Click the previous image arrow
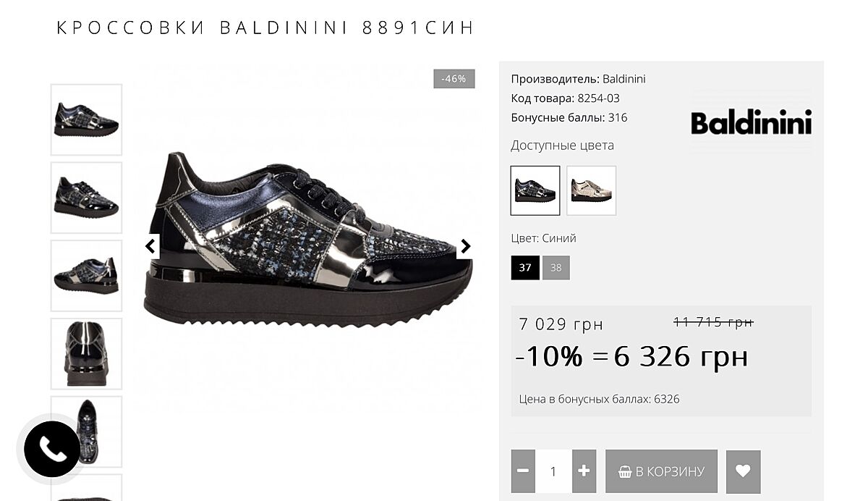 (x=150, y=246)
